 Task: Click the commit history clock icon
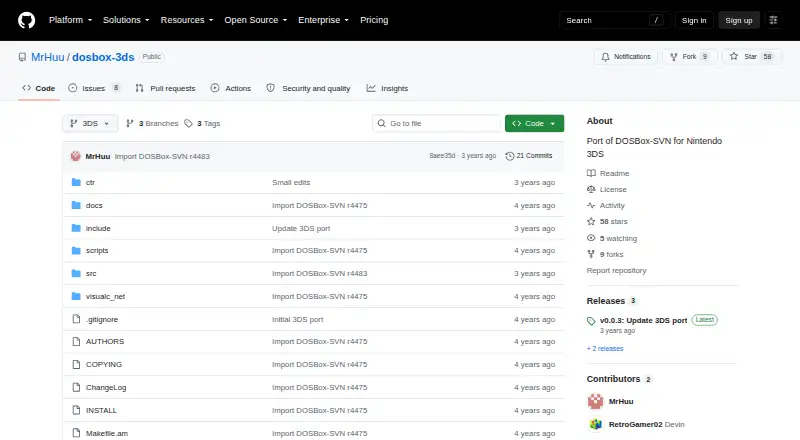pos(509,156)
